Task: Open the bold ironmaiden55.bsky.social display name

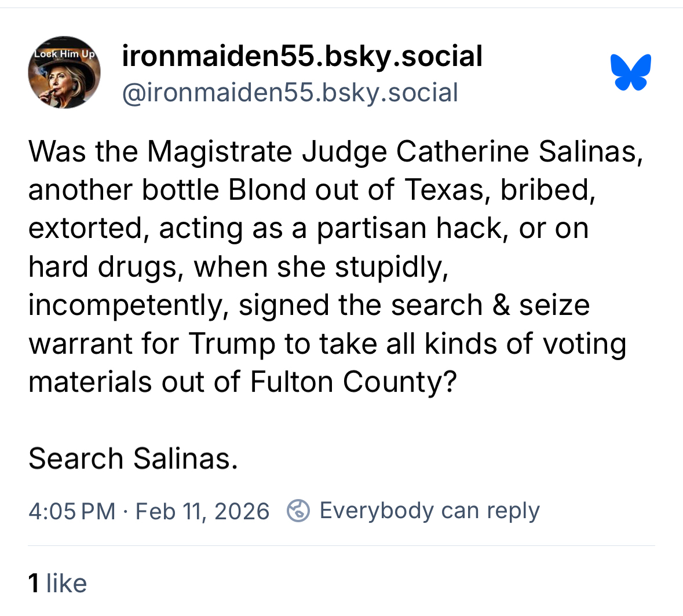Action: point(302,56)
